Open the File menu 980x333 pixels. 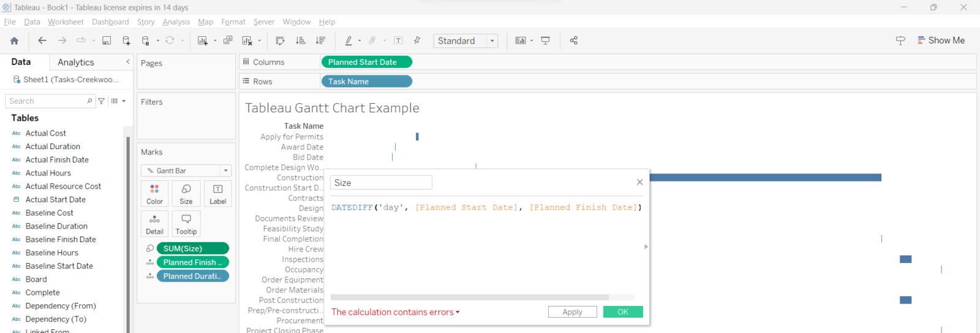point(10,22)
